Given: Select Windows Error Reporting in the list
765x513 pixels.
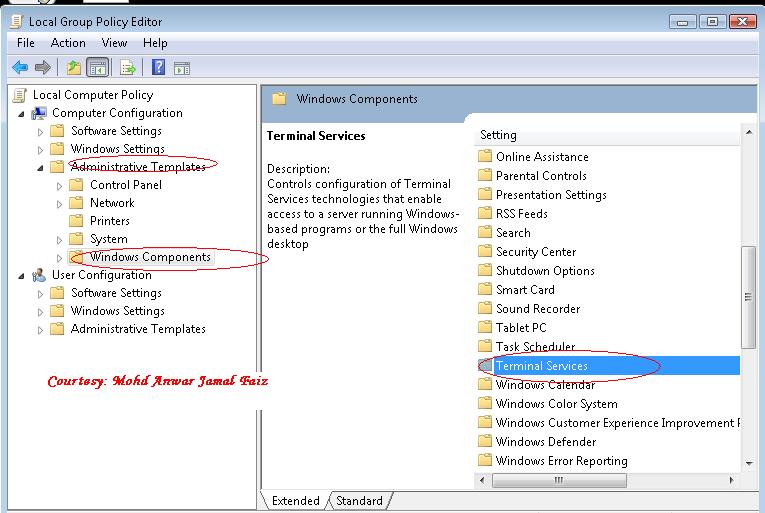Looking at the screenshot, I should [x=562, y=461].
